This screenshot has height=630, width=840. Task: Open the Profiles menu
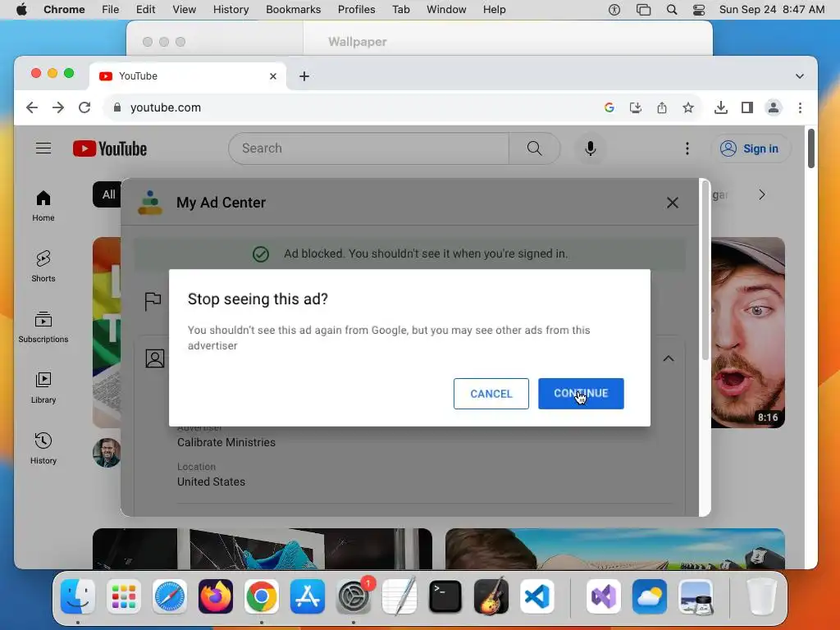[356, 10]
